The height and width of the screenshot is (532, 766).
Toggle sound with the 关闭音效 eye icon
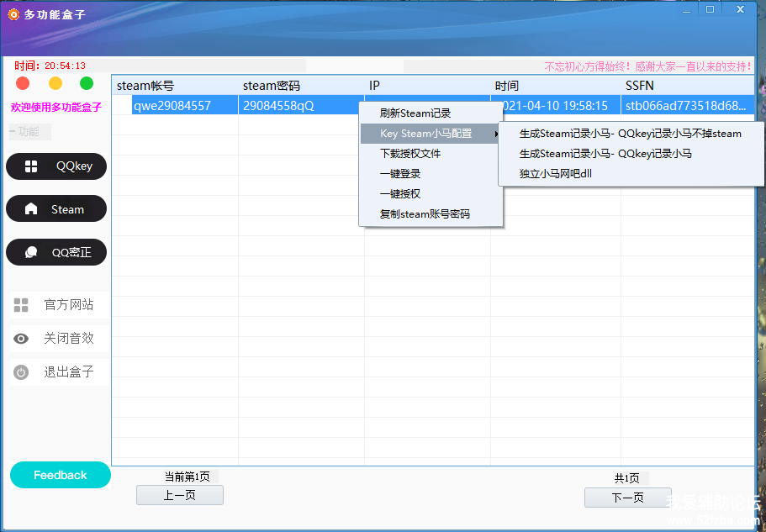pyautogui.click(x=21, y=339)
